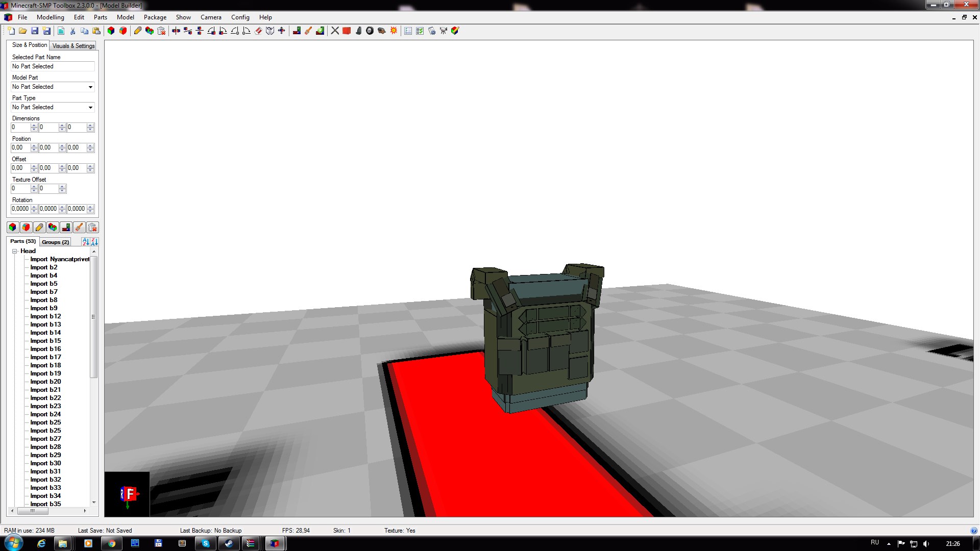980x551 pixels.
Task: Click the cylinder shape button above parts list
Action: (26, 228)
